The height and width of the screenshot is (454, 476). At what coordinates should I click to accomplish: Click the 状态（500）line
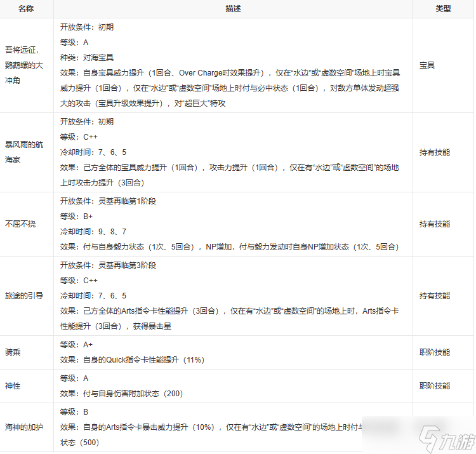point(79,443)
